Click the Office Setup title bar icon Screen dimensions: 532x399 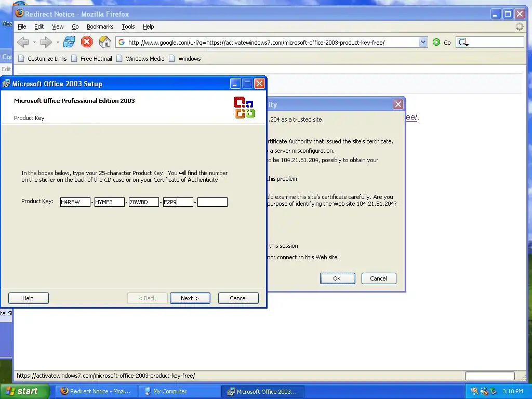[x=6, y=84]
